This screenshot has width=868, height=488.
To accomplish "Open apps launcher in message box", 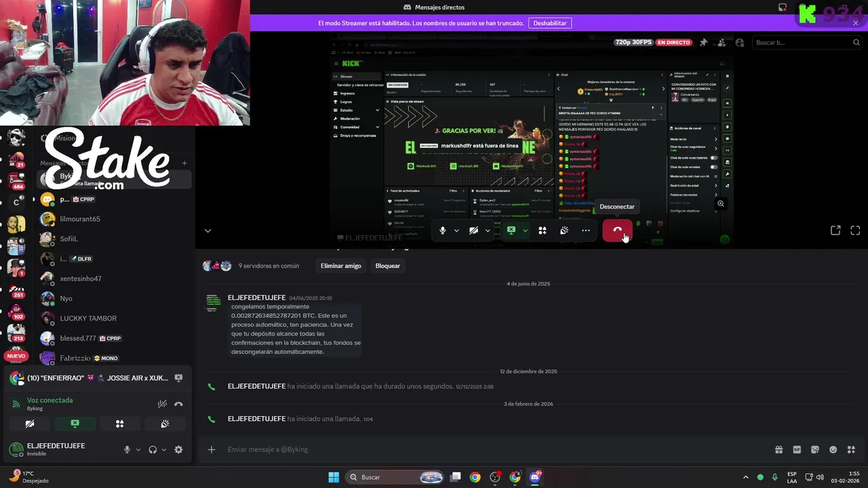I will (852, 449).
